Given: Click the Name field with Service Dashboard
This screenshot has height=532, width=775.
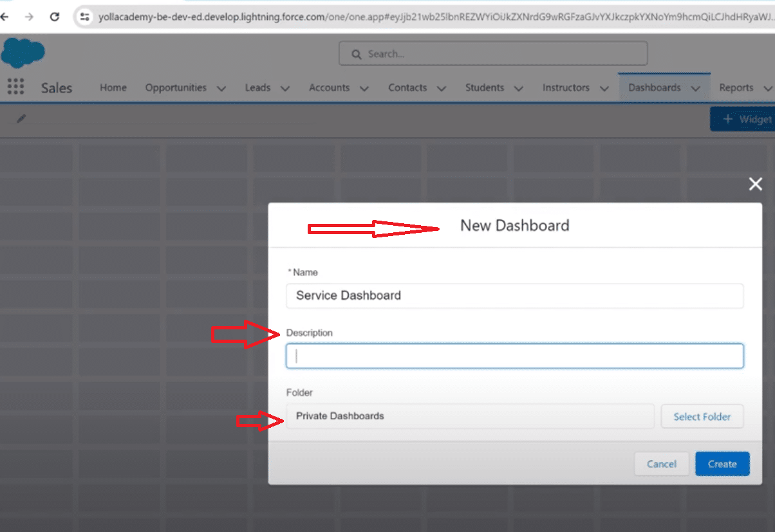Looking at the screenshot, I should tap(515, 296).
